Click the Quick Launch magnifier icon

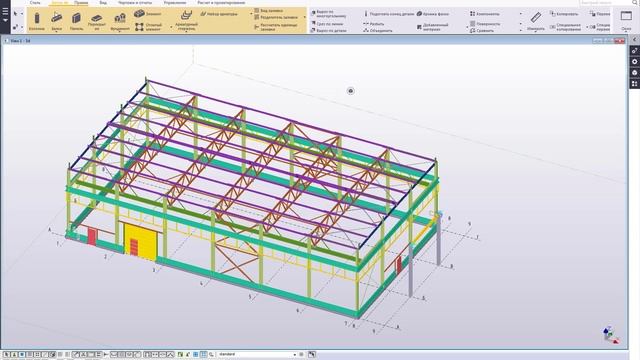click(636, 2)
